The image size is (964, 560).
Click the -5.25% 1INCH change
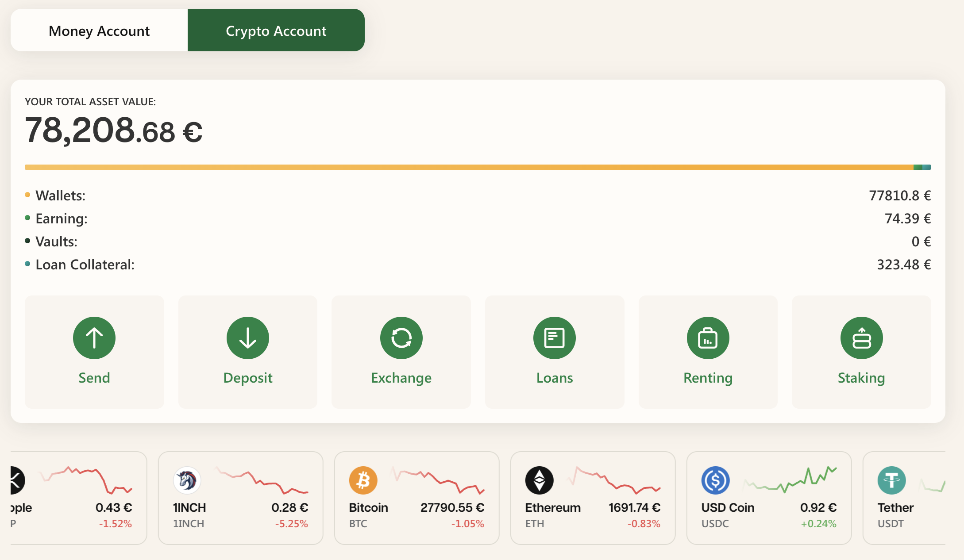pyautogui.click(x=291, y=524)
